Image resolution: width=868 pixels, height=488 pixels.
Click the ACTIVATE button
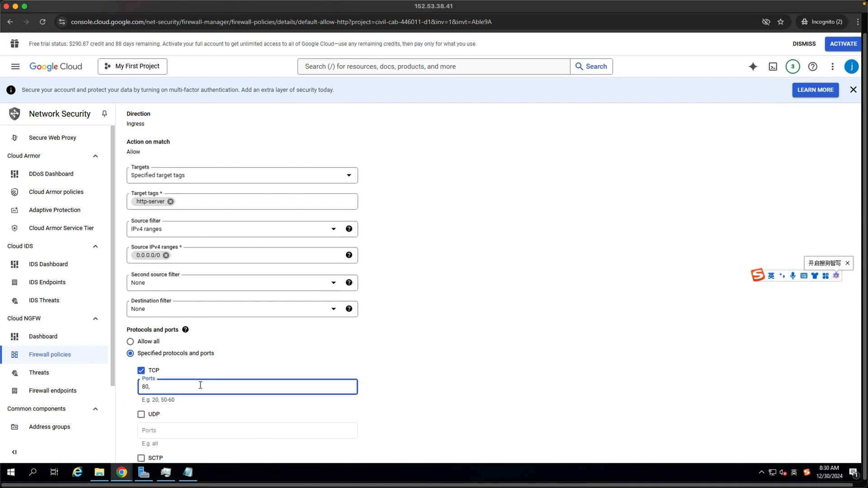843,44
